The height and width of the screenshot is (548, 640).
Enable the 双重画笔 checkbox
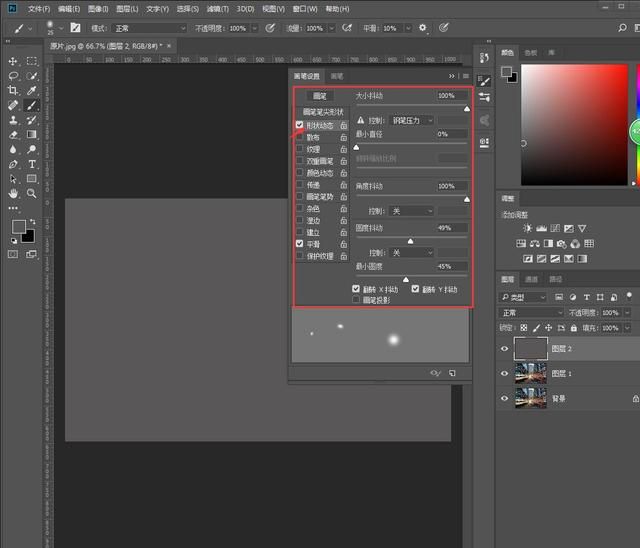[299, 161]
